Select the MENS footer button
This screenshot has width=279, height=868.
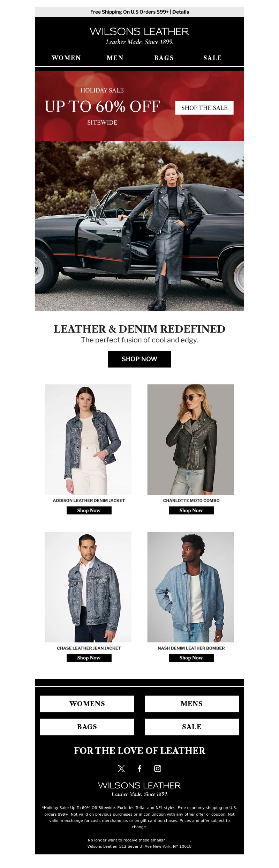click(x=192, y=704)
